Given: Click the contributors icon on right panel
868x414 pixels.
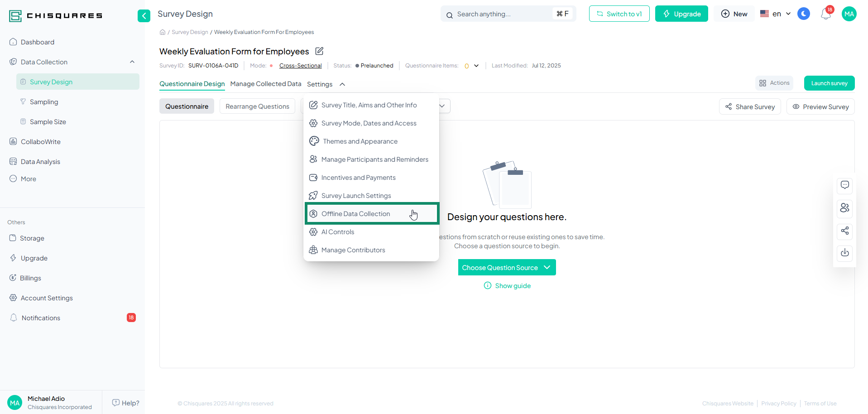Looking at the screenshot, I should pos(844,208).
